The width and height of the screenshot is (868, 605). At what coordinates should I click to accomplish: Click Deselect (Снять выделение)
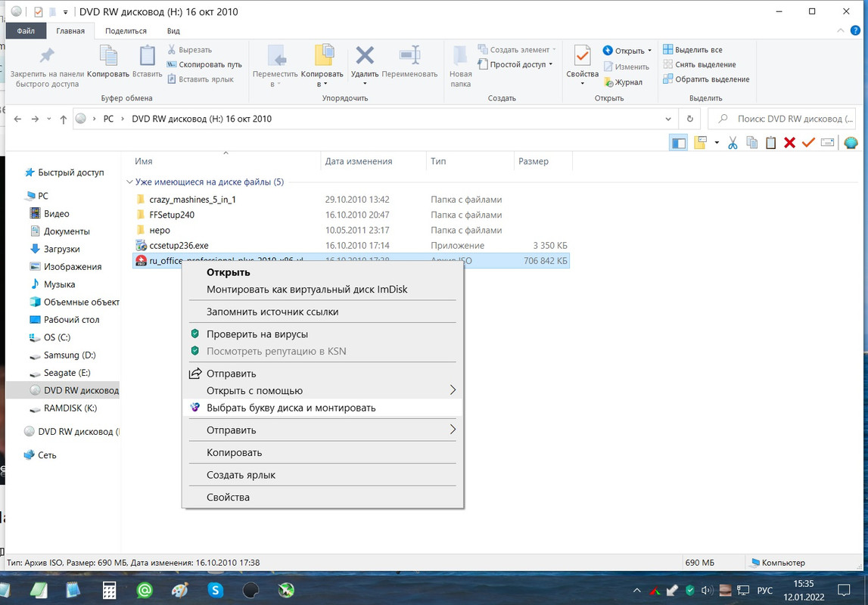700,65
